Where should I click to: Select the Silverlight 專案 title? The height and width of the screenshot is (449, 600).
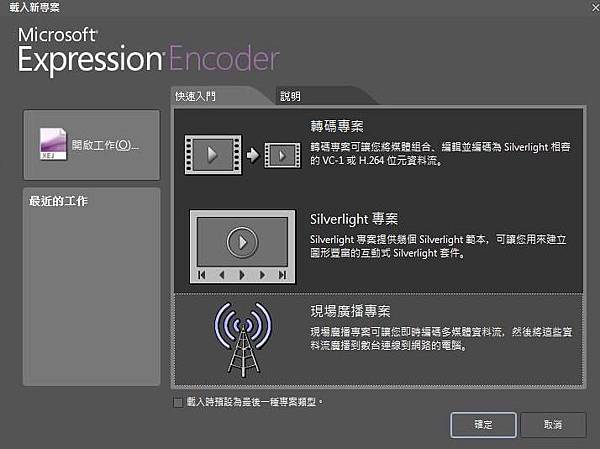(x=354, y=219)
